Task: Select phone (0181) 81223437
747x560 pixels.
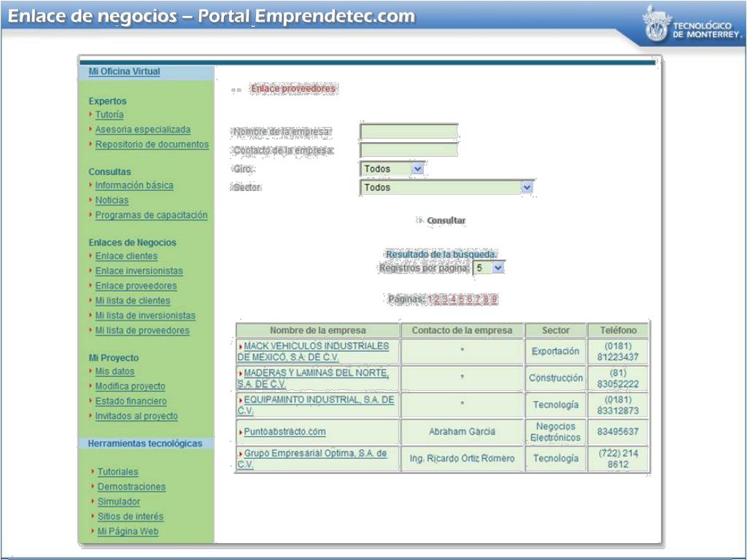Action: pos(618,351)
